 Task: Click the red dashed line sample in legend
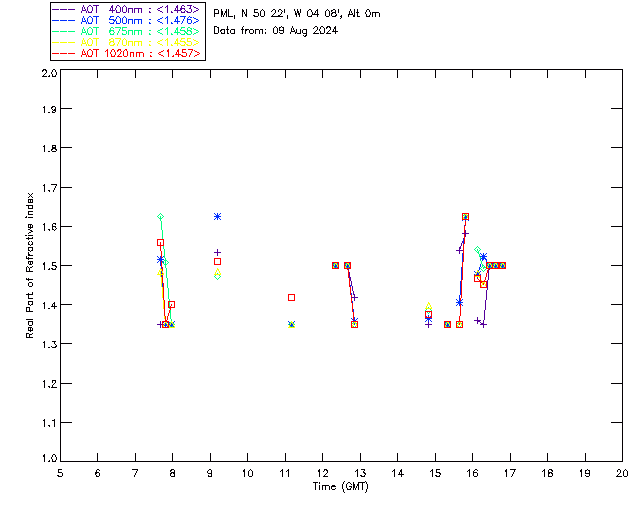(x=64, y=53)
